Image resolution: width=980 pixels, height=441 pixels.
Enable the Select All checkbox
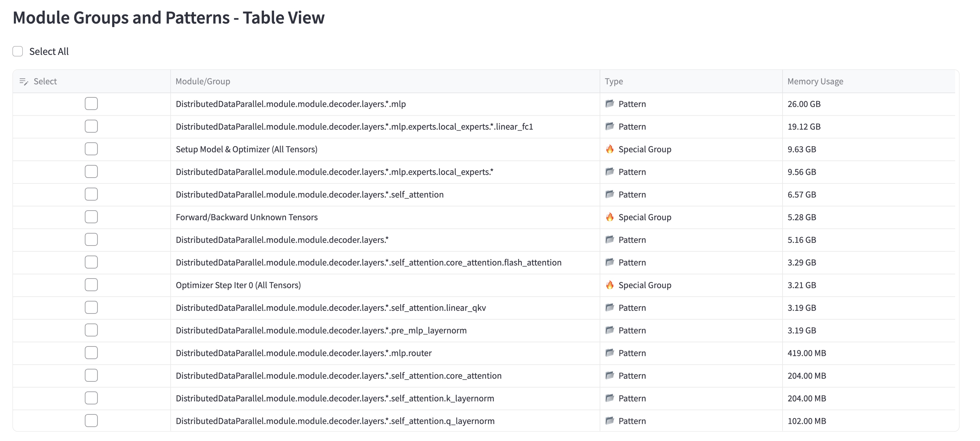(18, 51)
